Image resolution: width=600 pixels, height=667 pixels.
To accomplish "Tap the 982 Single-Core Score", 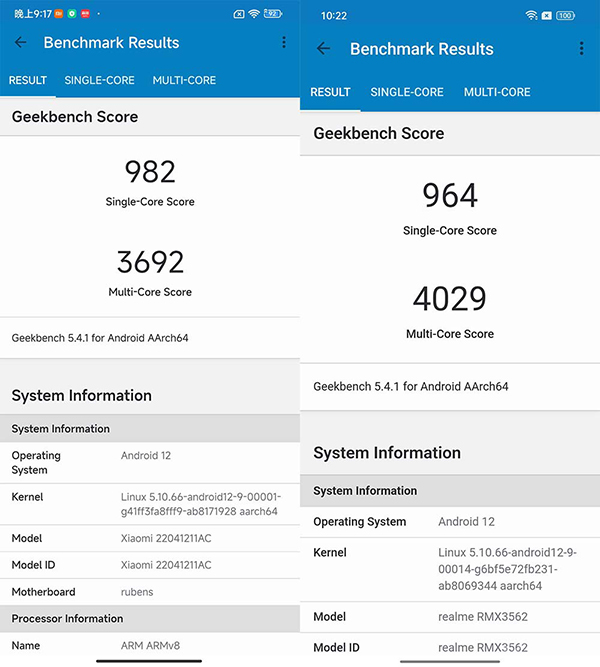I will [x=150, y=172].
